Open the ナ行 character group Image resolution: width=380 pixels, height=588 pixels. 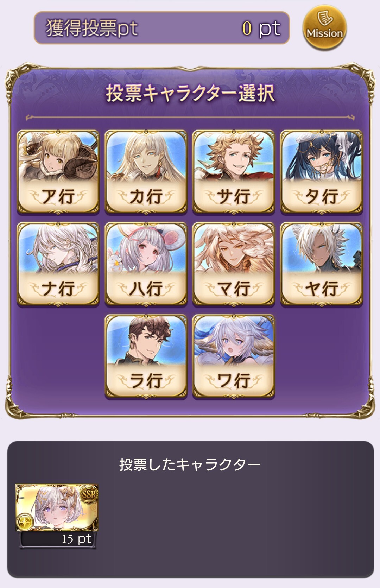(58, 264)
